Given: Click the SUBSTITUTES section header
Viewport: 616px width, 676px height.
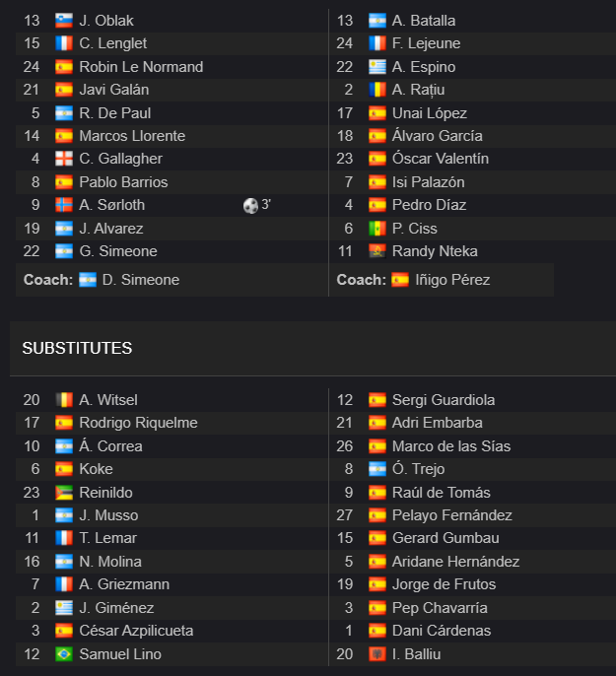Looking at the screenshot, I should 77,349.
